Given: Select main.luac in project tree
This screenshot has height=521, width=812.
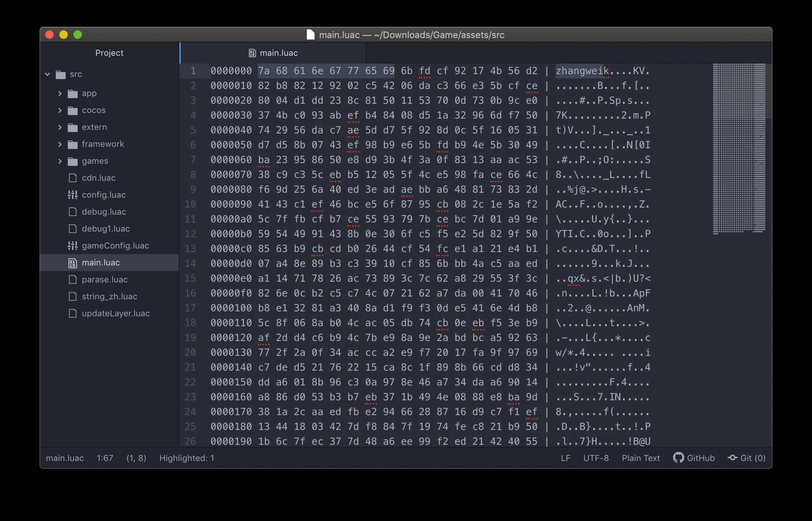Looking at the screenshot, I should [x=109, y=263].
